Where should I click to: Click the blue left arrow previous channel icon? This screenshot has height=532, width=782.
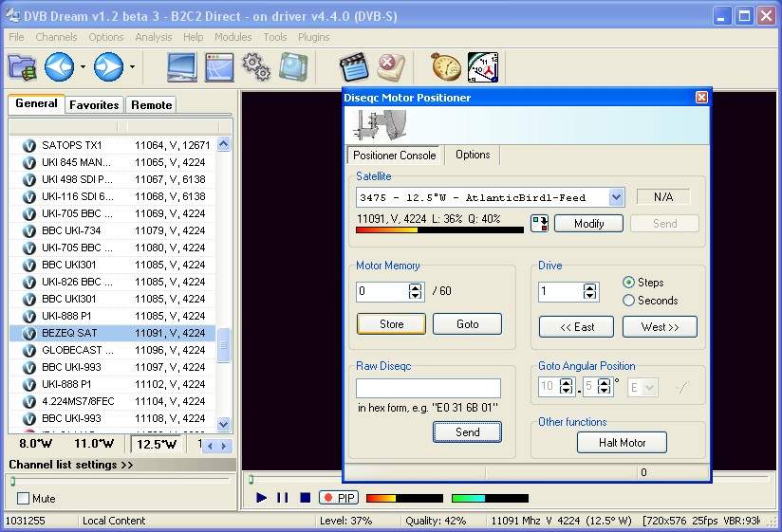coord(59,66)
